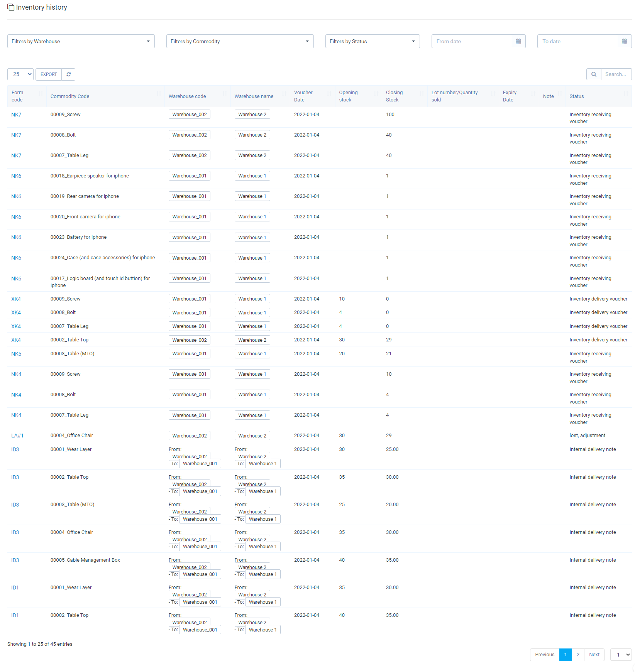The width and height of the screenshot is (635, 672).
Task: Click Warehouse_002 tag in 00009_Screw NK7 row
Action: (x=190, y=115)
